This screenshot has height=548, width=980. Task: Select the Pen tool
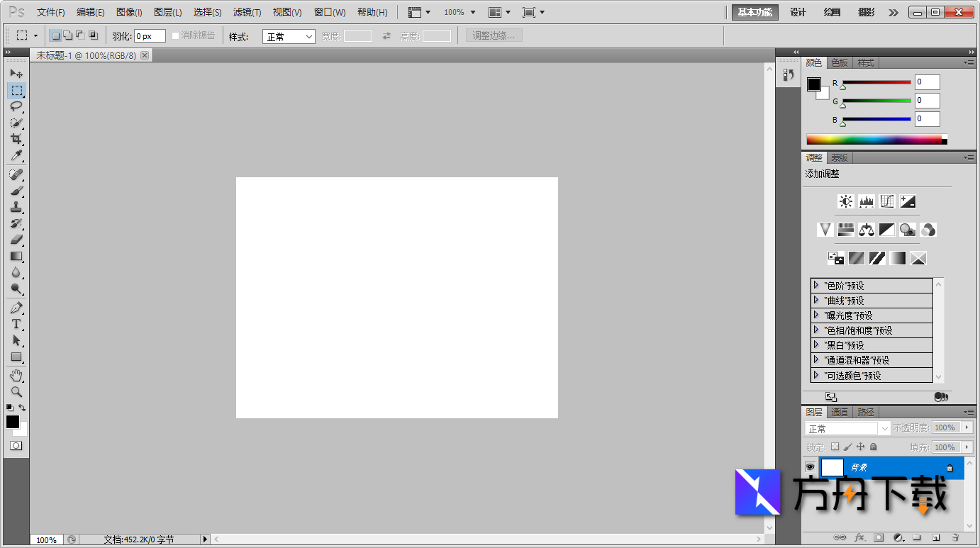[16, 307]
